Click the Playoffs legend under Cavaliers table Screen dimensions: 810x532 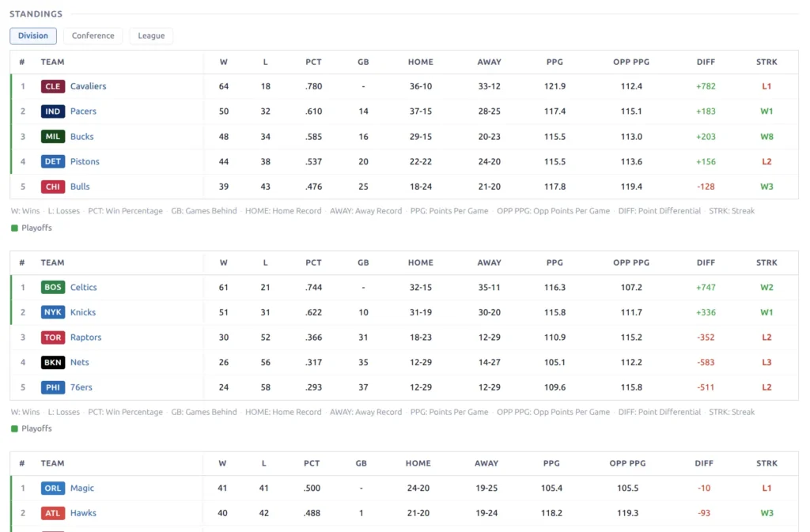(32, 228)
